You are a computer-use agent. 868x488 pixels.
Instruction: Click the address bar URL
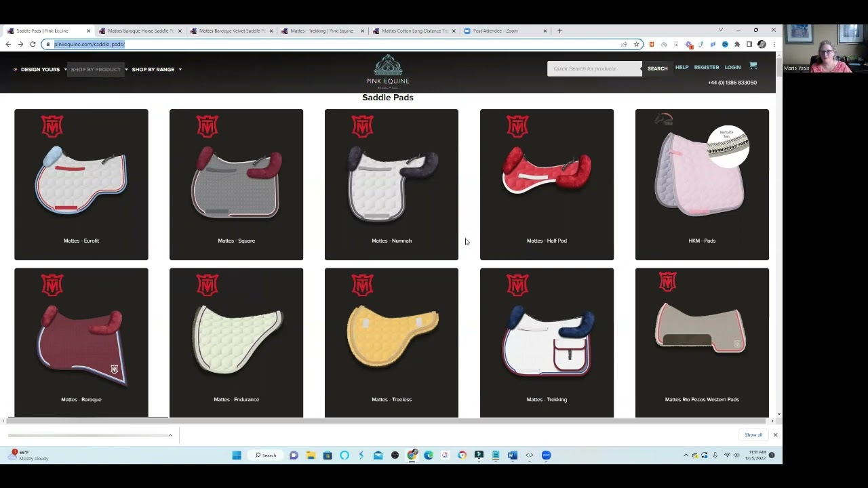pyautogui.click(x=90, y=44)
